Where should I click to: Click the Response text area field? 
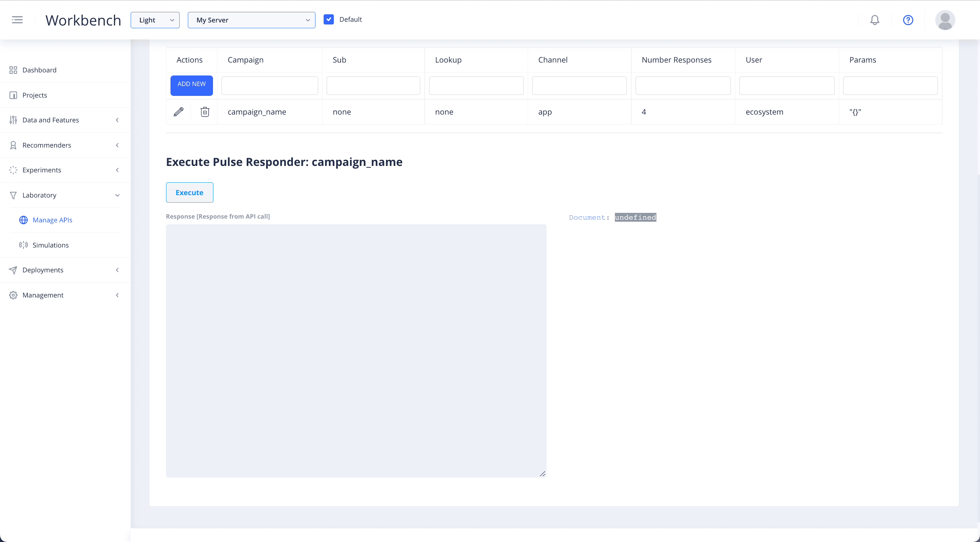point(356,351)
